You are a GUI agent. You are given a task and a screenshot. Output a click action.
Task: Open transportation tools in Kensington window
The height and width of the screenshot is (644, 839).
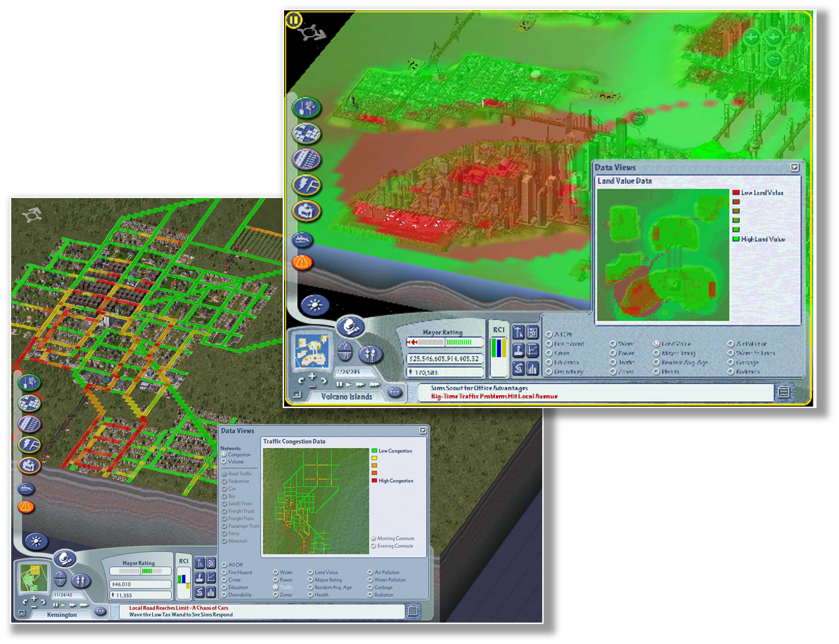(29, 424)
